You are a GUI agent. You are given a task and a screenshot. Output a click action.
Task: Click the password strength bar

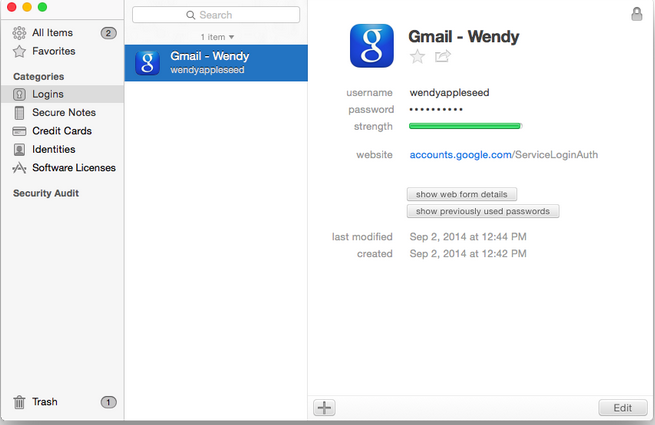pyautogui.click(x=465, y=126)
